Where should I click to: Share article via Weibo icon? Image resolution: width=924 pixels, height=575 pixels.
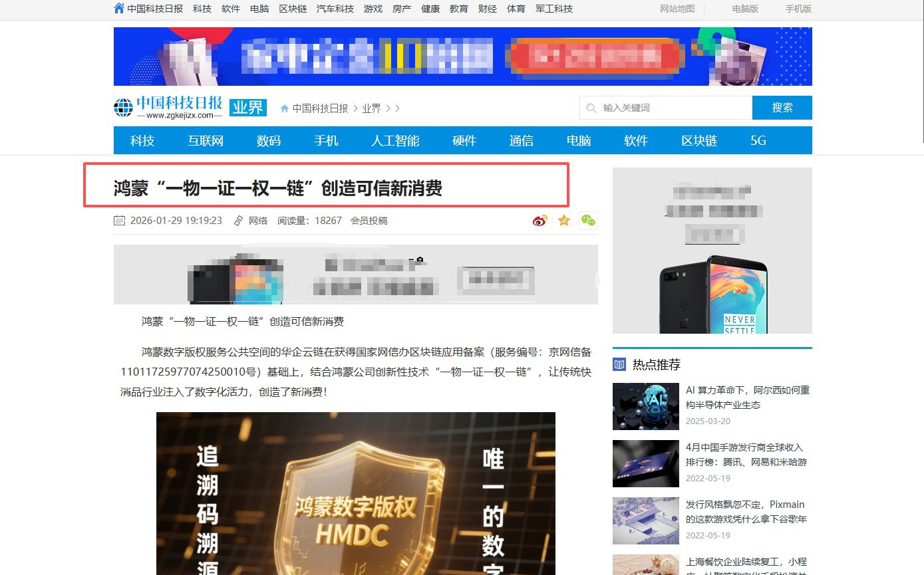[x=540, y=221]
